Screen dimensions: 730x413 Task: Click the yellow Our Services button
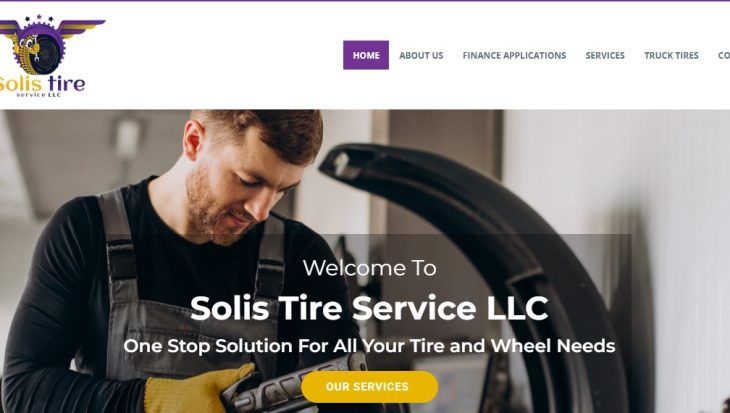[370, 386]
